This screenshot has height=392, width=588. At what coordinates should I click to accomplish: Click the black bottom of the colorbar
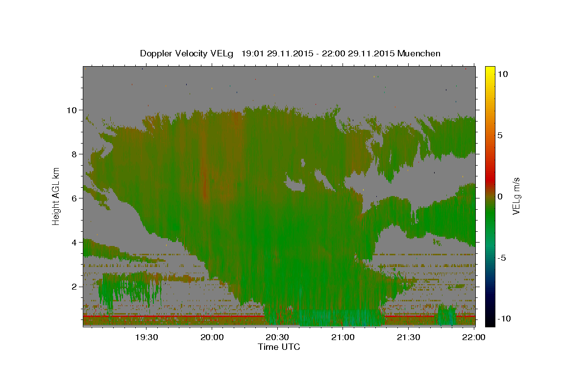coord(490,322)
